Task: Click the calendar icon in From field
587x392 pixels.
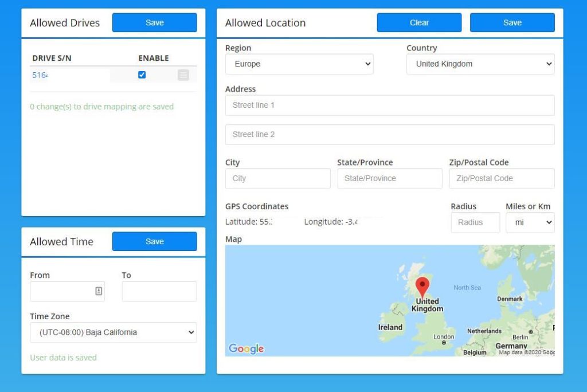Action: 99,291
